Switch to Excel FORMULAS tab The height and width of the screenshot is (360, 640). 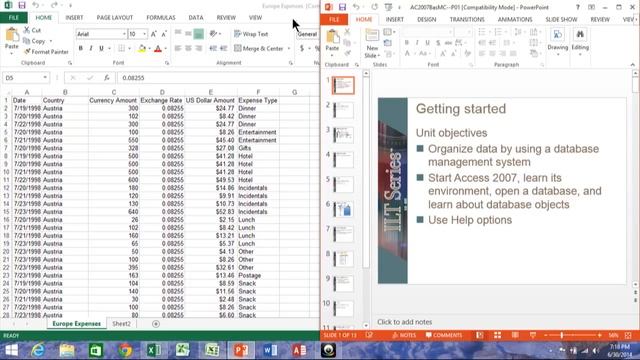click(x=161, y=18)
